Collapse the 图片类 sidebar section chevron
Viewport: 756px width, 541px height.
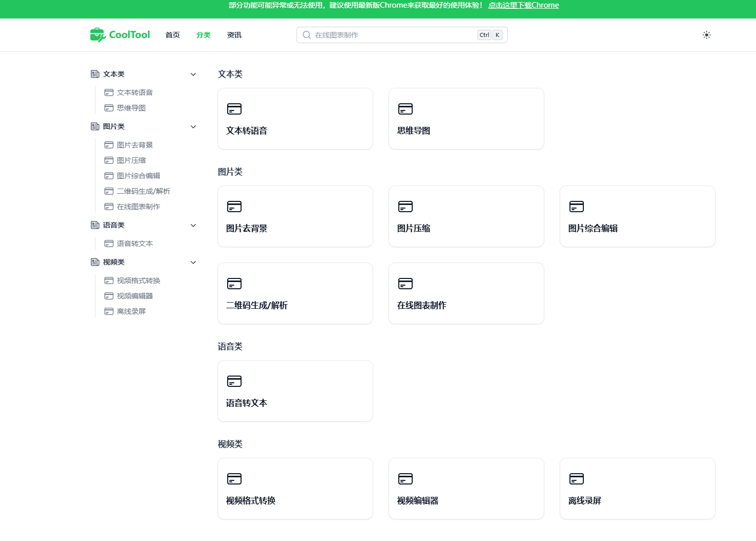pyautogui.click(x=193, y=127)
